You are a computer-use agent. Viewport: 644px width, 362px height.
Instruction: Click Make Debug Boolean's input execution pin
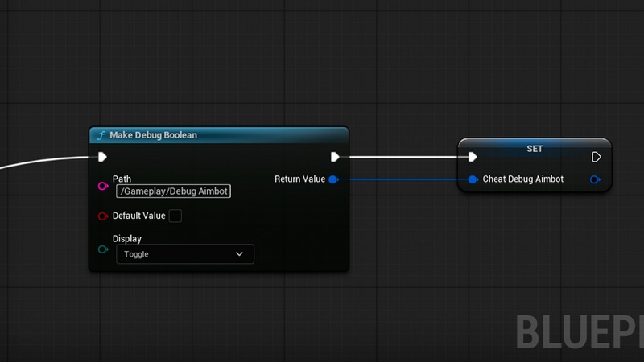pos(102,157)
